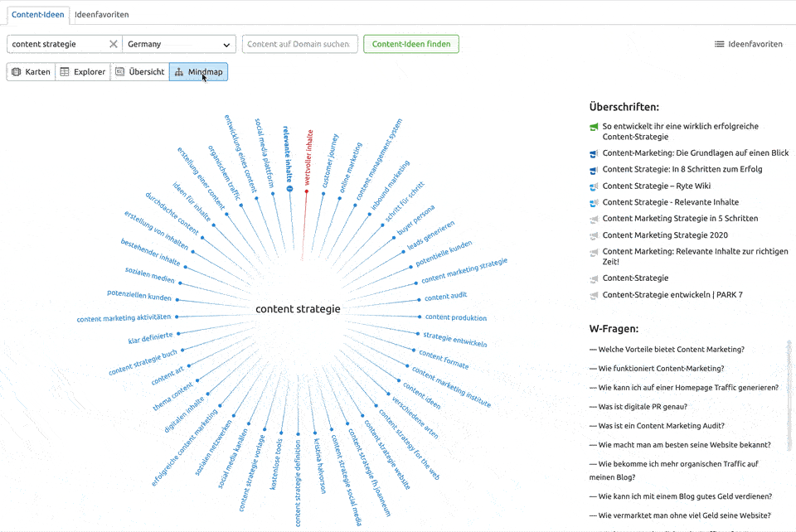Switch to Karten view
Image resolution: width=796 pixels, height=532 pixels.
(x=31, y=72)
